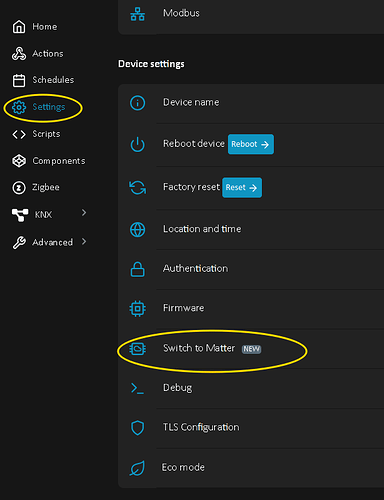Click the Switch to Matter chip icon

137,349
